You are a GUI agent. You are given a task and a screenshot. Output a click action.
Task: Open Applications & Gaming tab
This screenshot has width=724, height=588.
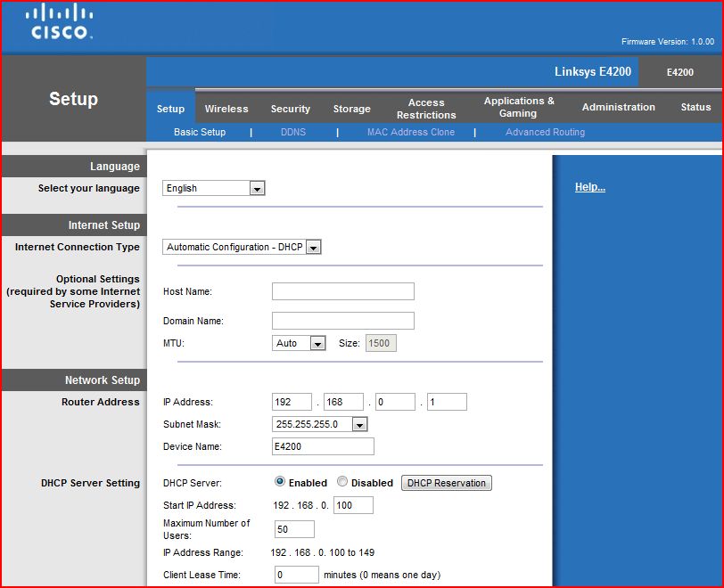click(519, 107)
